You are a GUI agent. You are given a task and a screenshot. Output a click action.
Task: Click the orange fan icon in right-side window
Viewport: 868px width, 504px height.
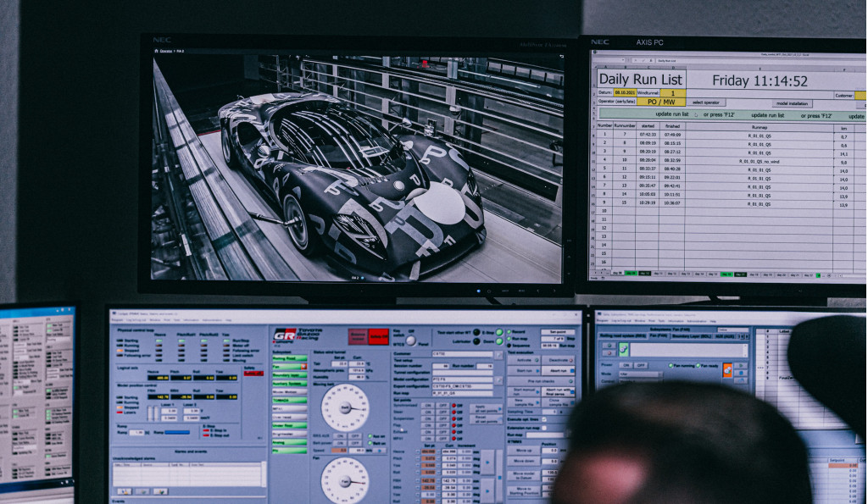[x=727, y=370]
